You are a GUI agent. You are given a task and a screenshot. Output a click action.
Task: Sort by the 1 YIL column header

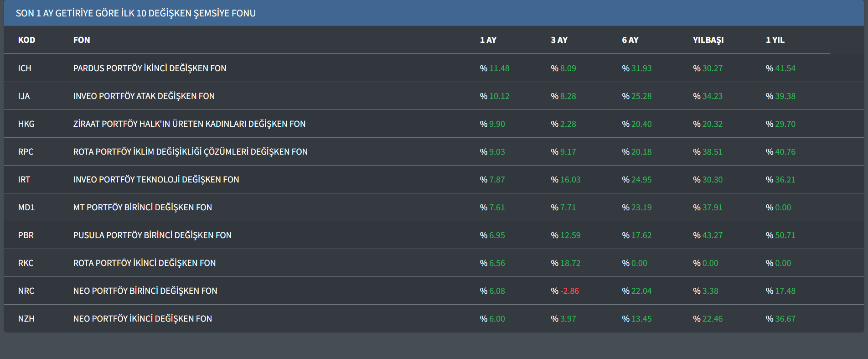pyautogui.click(x=775, y=40)
